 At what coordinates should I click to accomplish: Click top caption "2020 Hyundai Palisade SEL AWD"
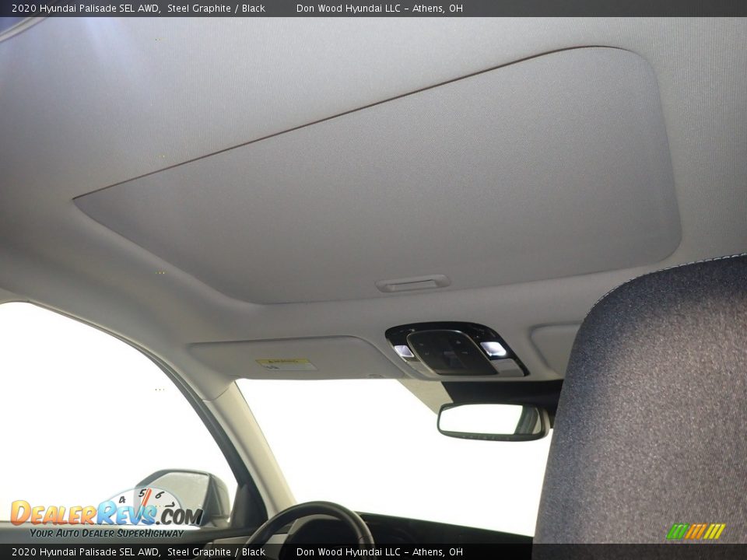pos(86,9)
